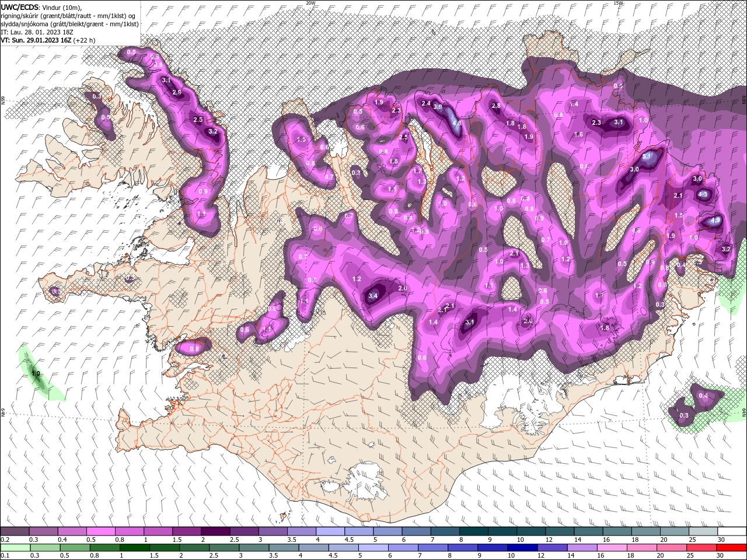Click the 0.1 label in lower legend
This screenshot has width=747, height=560.
(5, 555)
